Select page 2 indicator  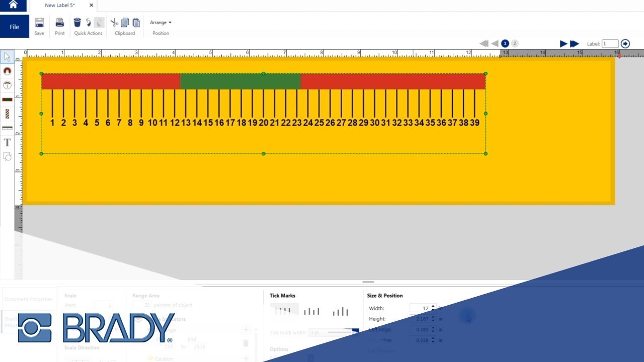(515, 44)
